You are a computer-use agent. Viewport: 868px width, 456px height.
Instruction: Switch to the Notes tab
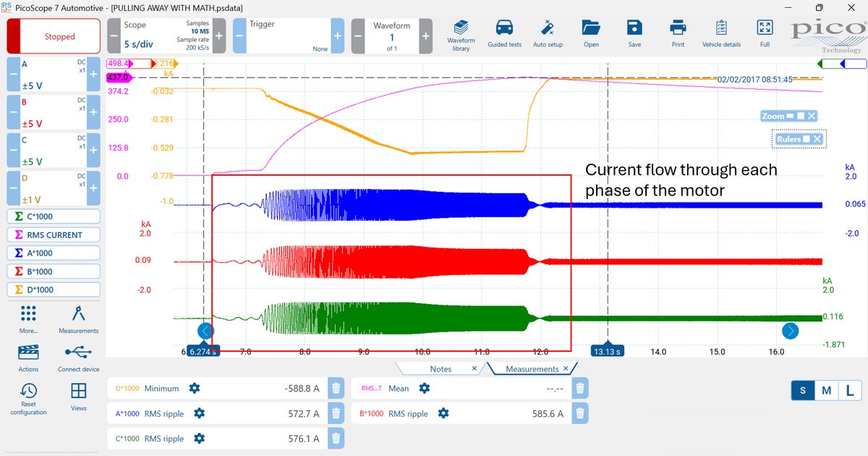click(x=441, y=369)
